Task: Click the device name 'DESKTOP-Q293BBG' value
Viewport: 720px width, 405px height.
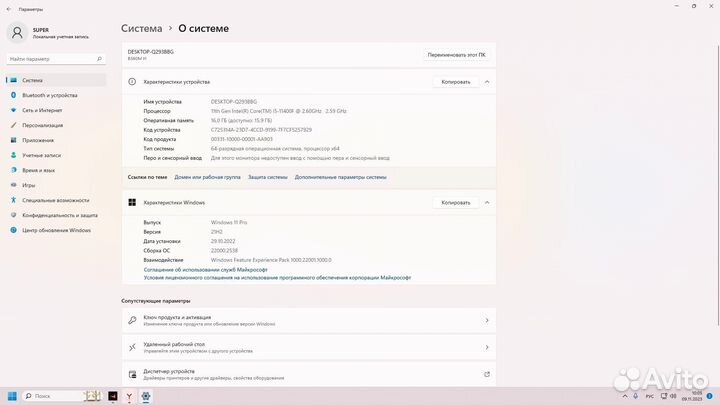Action: (234, 101)
